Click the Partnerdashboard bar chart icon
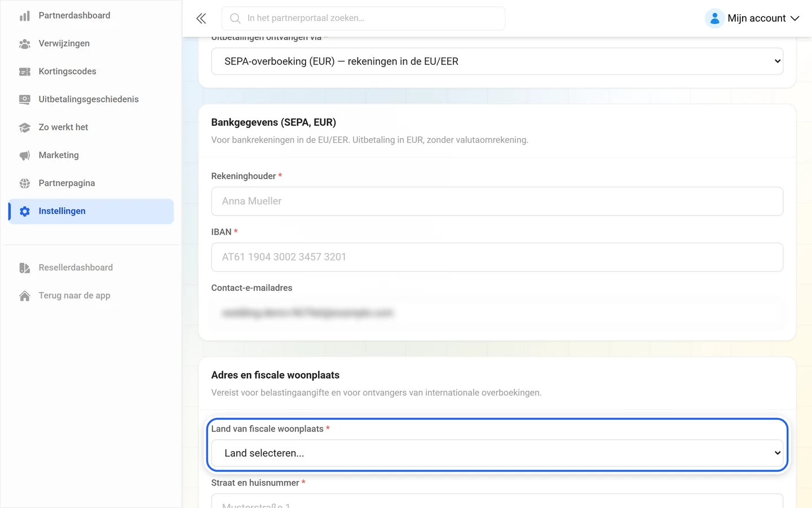The image size is (812, 508). click(x=24, y=16)
